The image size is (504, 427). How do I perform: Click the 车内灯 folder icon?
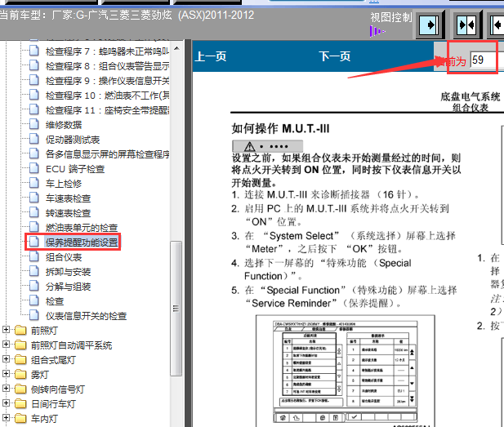point(20,418)
